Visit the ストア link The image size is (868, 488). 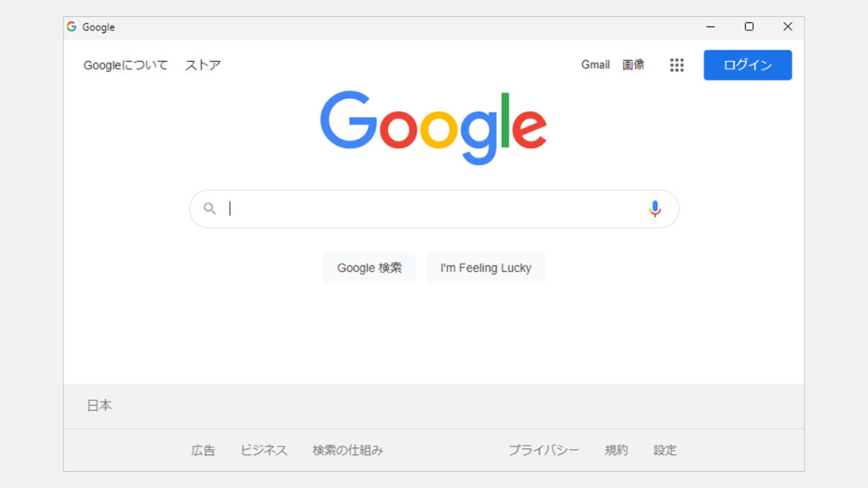(203, 65)
